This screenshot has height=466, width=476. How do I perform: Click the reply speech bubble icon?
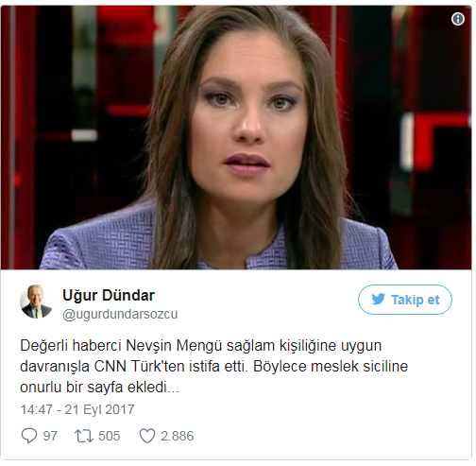click(28, 436)
